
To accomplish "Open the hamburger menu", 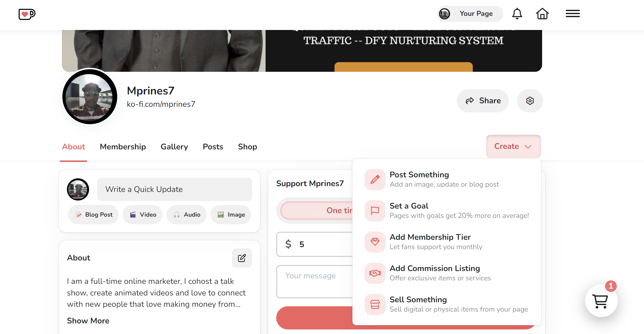I will click(x=573, y=14).
